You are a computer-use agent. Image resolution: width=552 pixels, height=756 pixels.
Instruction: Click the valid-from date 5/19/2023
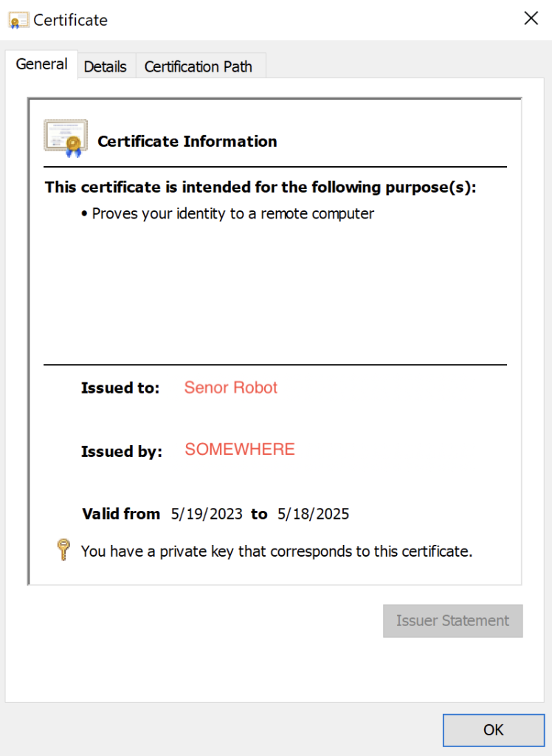click(x=207, y=514)
